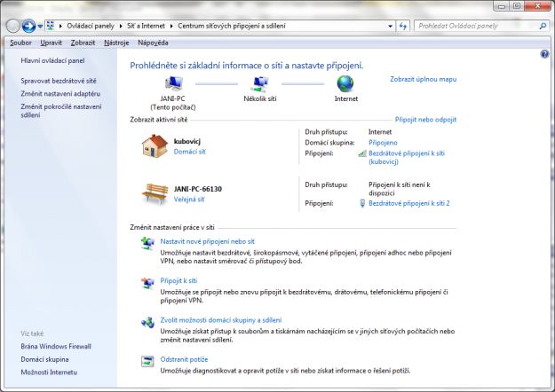Open Možnosti Internetu link
The width and height of the screenshot is (555, 392).
[49, 372]
